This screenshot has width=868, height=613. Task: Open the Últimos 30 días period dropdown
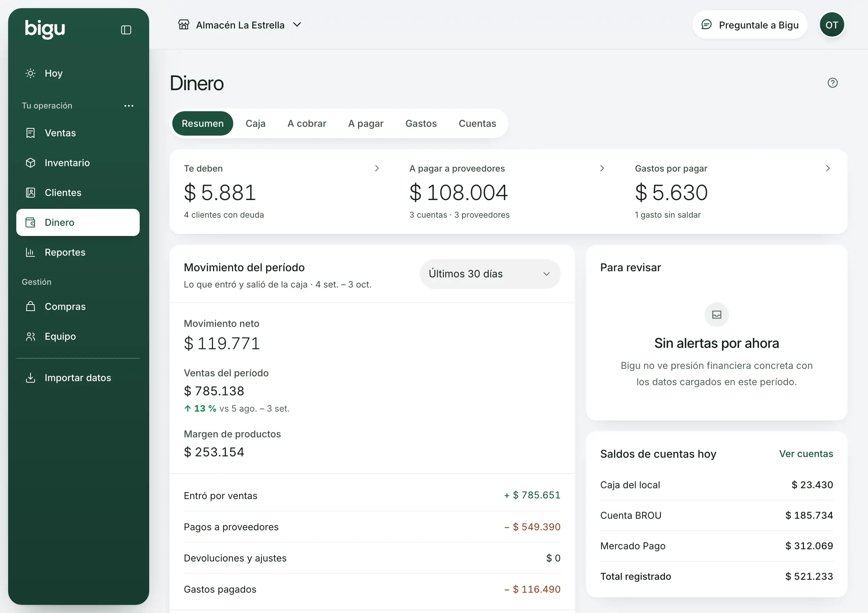[490, 274]
